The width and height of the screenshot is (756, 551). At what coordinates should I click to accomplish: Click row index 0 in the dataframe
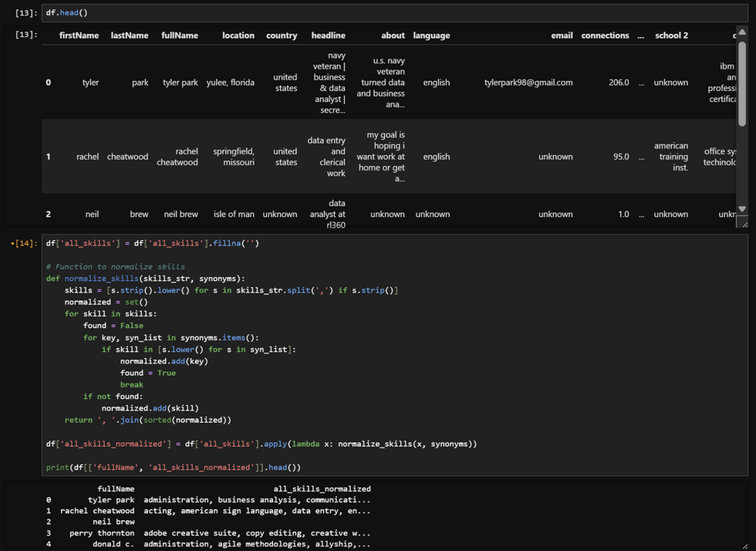pyautogui.click(x=48, y=82)
